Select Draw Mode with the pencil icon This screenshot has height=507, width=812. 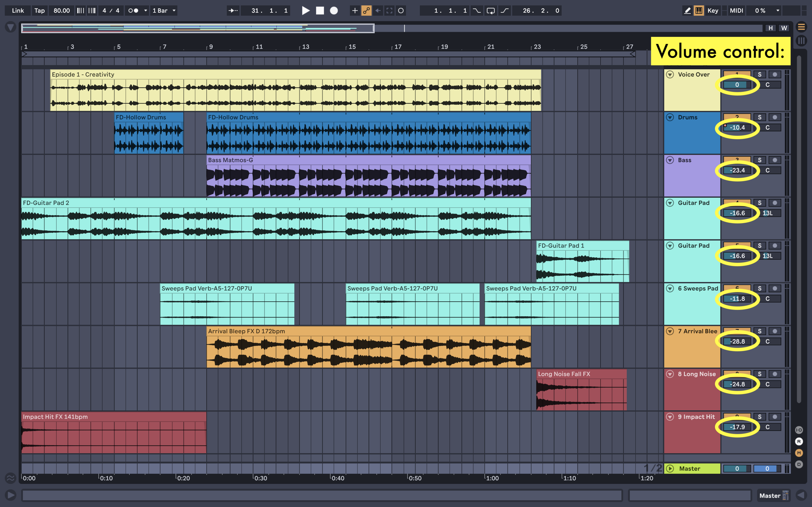687,10
